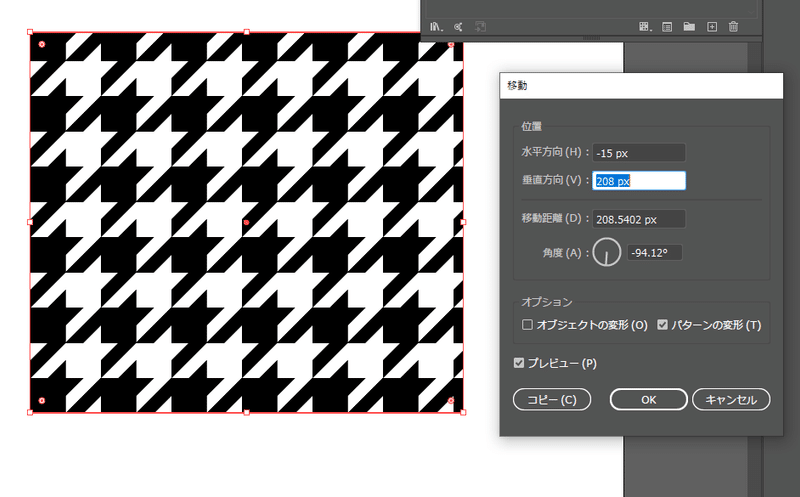
Task: Click the bottom-center bounding box handle
Action: click(x=246, y=412)
